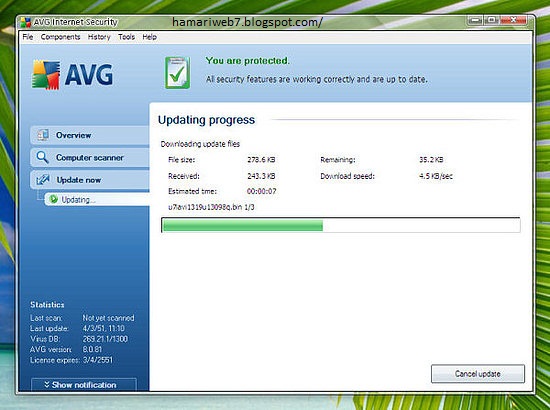Click the Estimated time value 00:00:07

point(261,191)
